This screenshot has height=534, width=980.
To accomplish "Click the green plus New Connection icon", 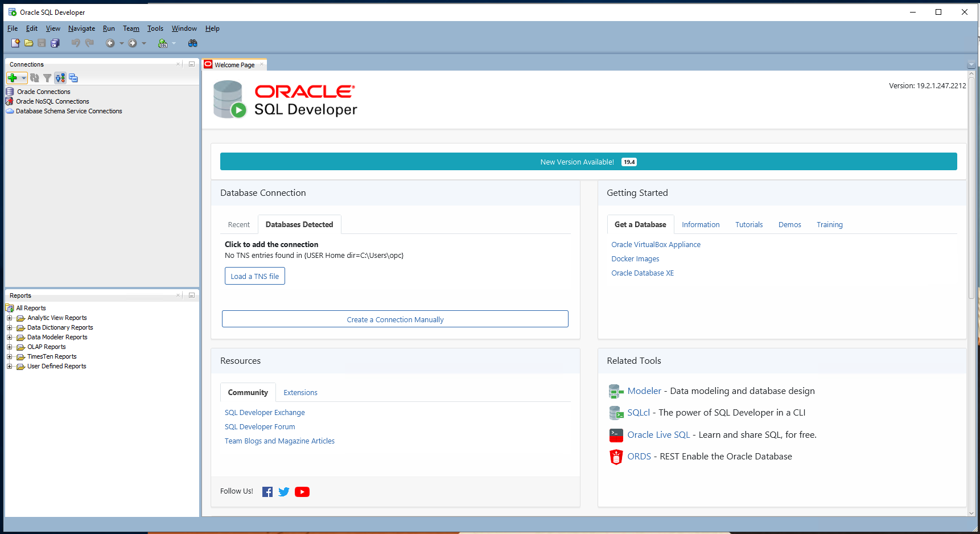I will click(13, 78).
